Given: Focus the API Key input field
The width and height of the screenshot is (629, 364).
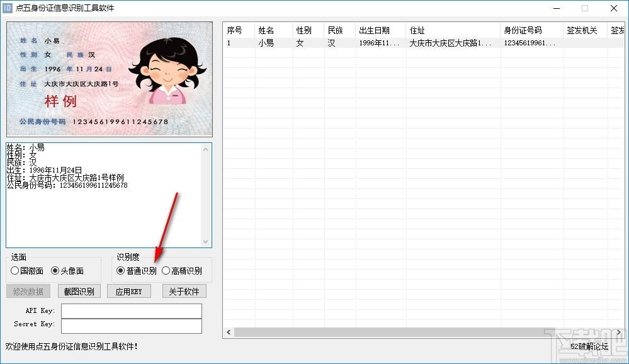Looking at the screenshot, I should click(x=132, y=311).
